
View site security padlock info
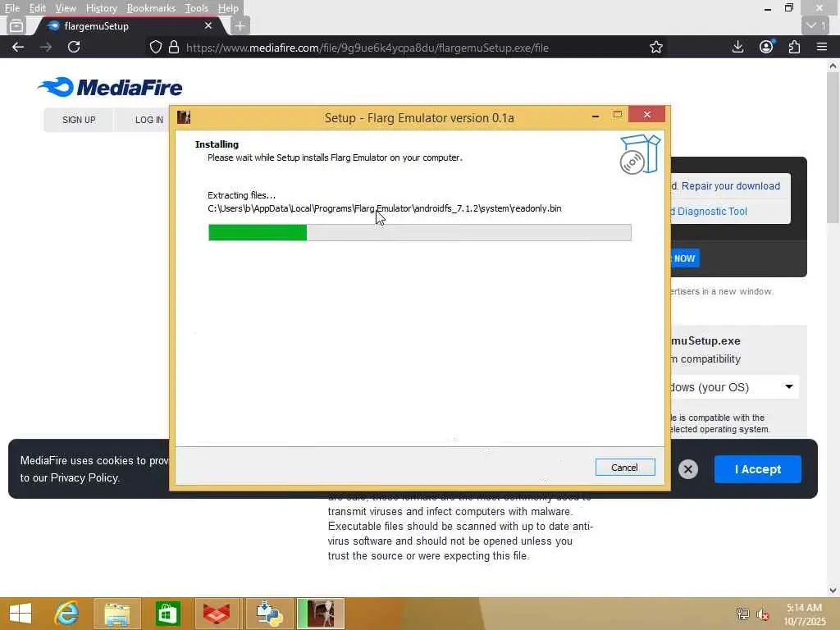(x=174, y=47)
